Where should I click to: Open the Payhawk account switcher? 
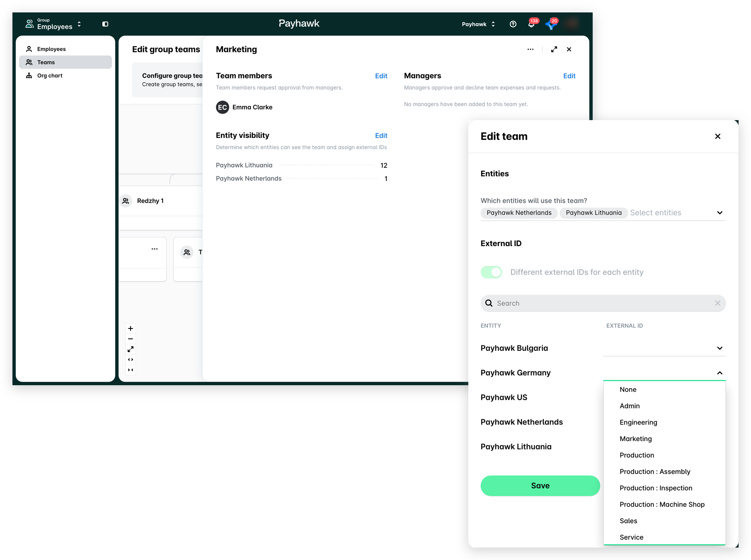pos(479,24)
